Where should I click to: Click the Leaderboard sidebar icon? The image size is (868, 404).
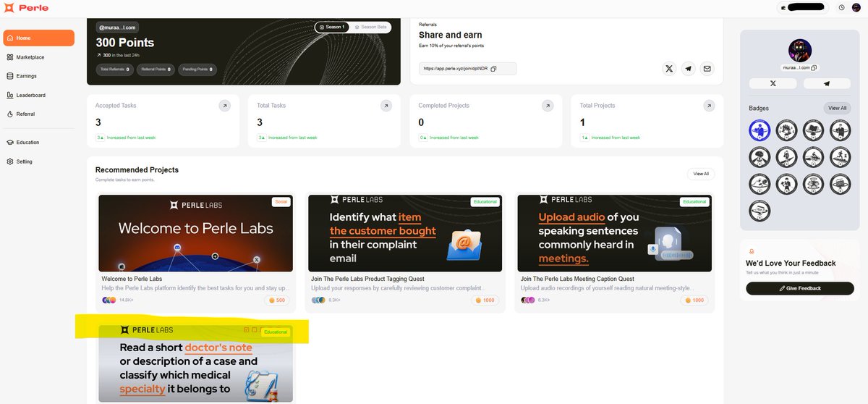(x=9, y=95)
